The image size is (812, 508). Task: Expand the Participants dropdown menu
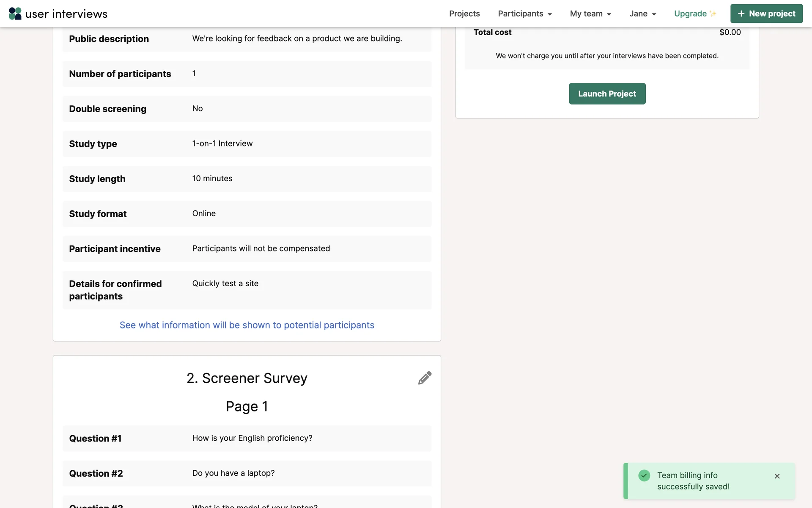coord(525,14)
